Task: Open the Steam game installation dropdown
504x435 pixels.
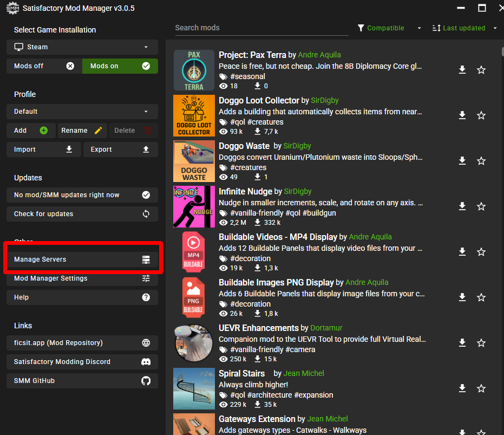Action: [82, 47]
